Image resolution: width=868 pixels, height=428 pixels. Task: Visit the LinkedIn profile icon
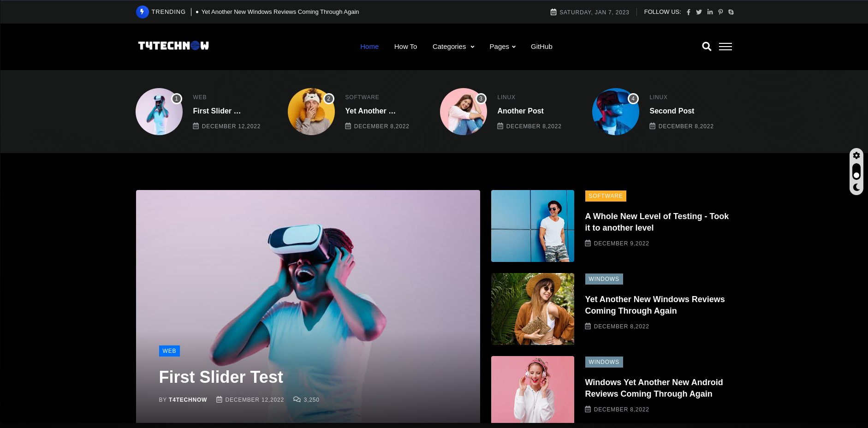click(710, 12)
